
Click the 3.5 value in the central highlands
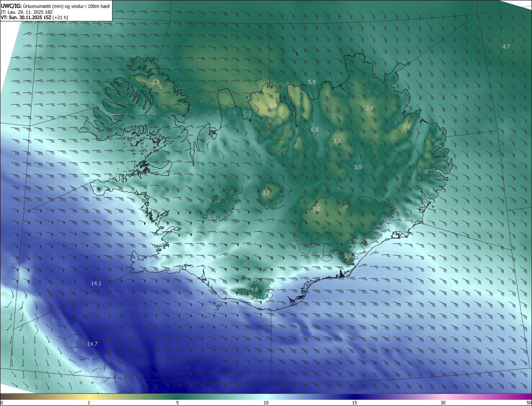[337, 141]
